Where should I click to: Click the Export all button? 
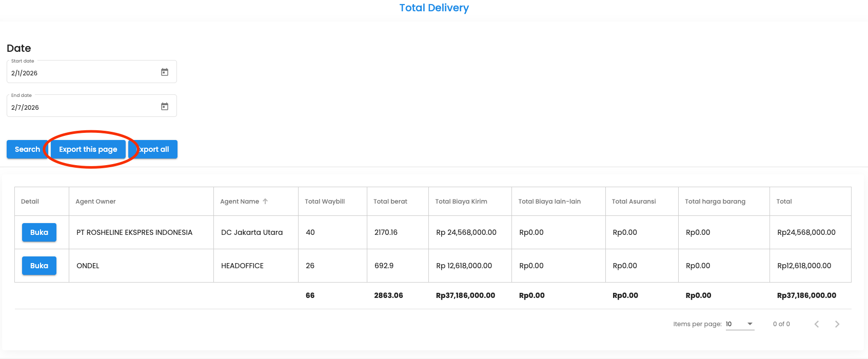(156, 149)
